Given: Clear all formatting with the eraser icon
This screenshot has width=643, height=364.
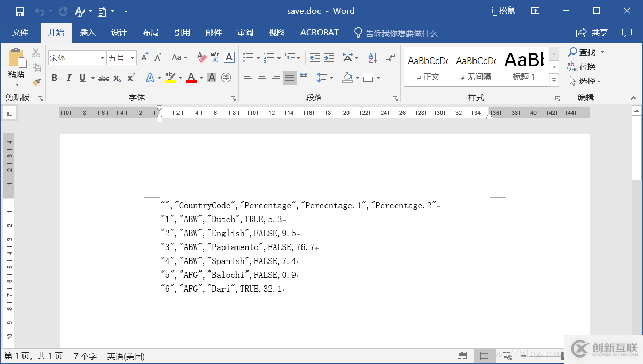Looking at the screenshot, I should [x=202, y=57].
